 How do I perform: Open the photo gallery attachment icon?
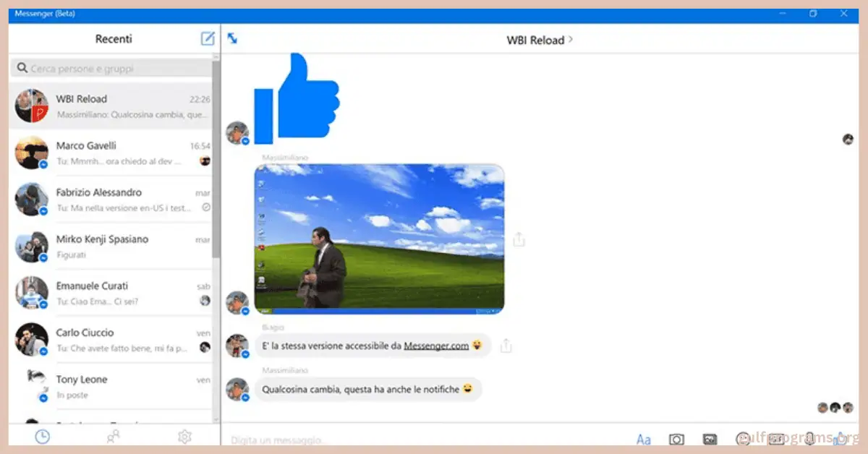click(710, 439)
